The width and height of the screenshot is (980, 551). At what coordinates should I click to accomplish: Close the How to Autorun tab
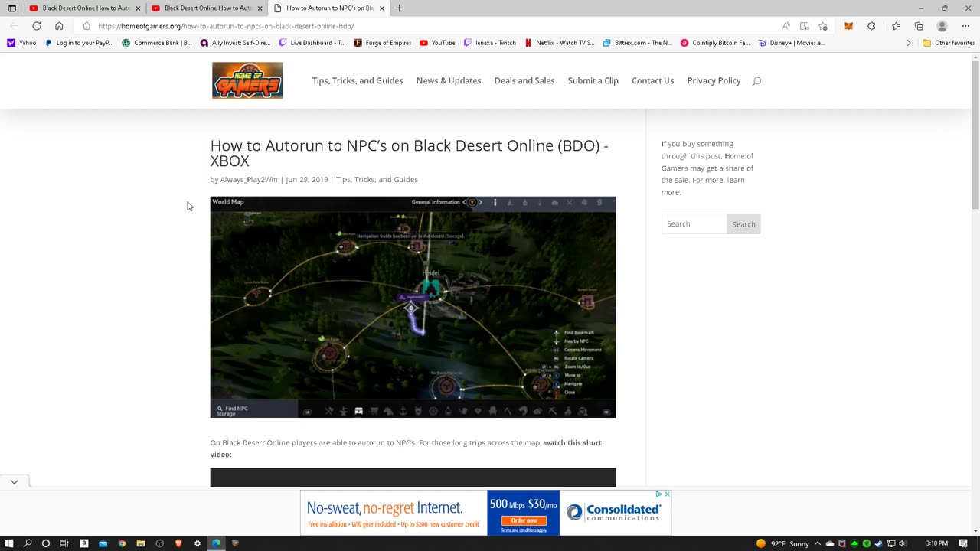(381, 8)
